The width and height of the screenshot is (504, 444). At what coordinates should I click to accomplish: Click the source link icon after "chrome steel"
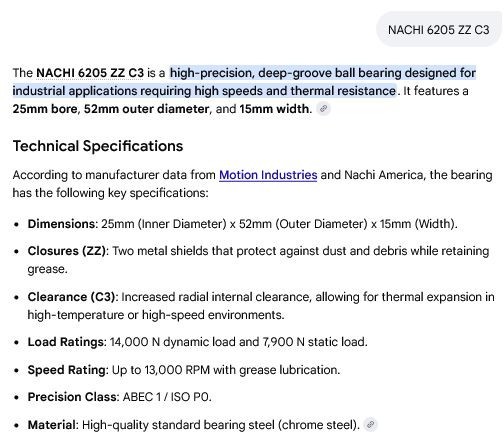click(x=370, y=425)
